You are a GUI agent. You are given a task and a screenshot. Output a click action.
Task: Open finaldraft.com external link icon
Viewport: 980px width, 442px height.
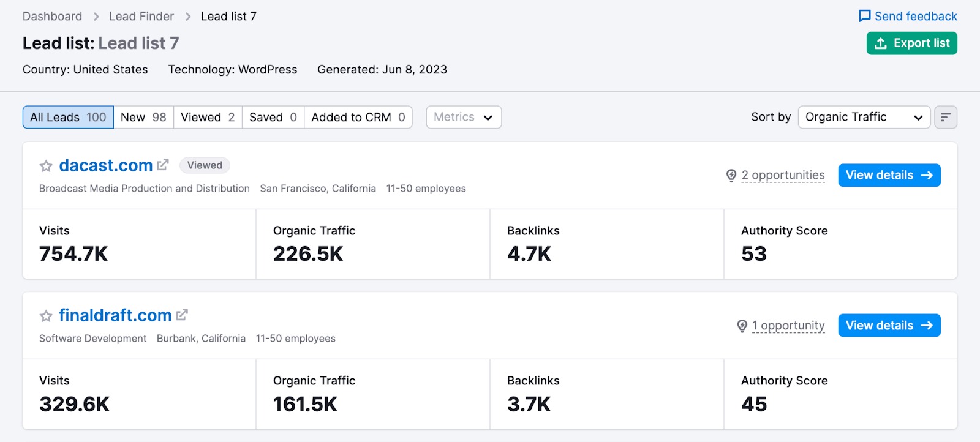(x=182, y=315)
